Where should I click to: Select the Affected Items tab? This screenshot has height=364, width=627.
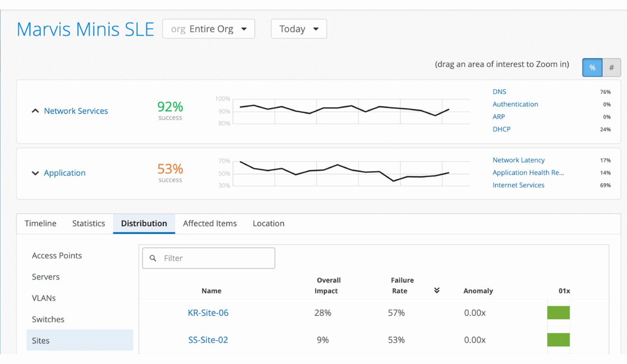(x=210, y=223)
